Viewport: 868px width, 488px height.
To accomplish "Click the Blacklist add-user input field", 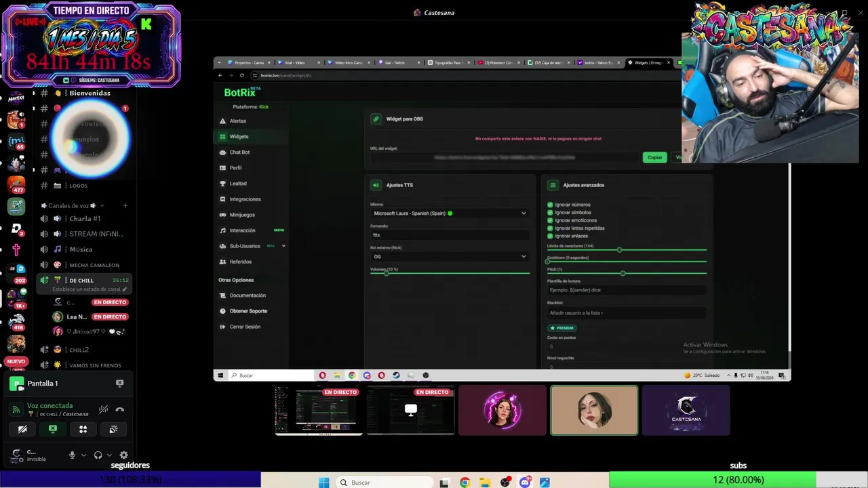I will point(627,313).
